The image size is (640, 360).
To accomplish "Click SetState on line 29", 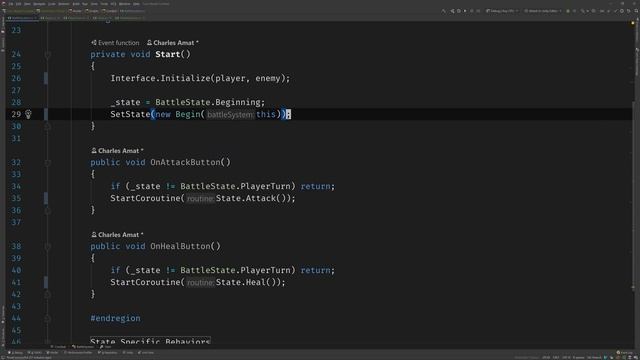I will tap(130, 114).
